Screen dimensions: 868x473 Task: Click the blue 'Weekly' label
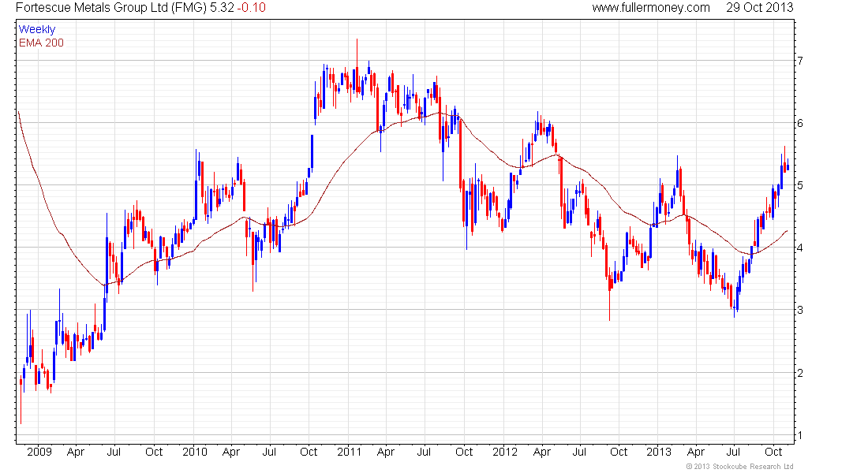(x=37, y=29)
